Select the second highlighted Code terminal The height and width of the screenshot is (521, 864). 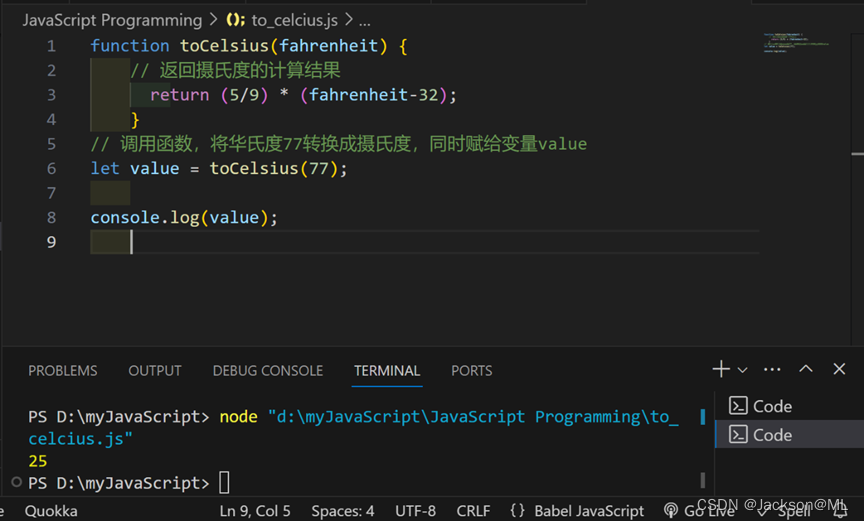[x=771, y=435]
